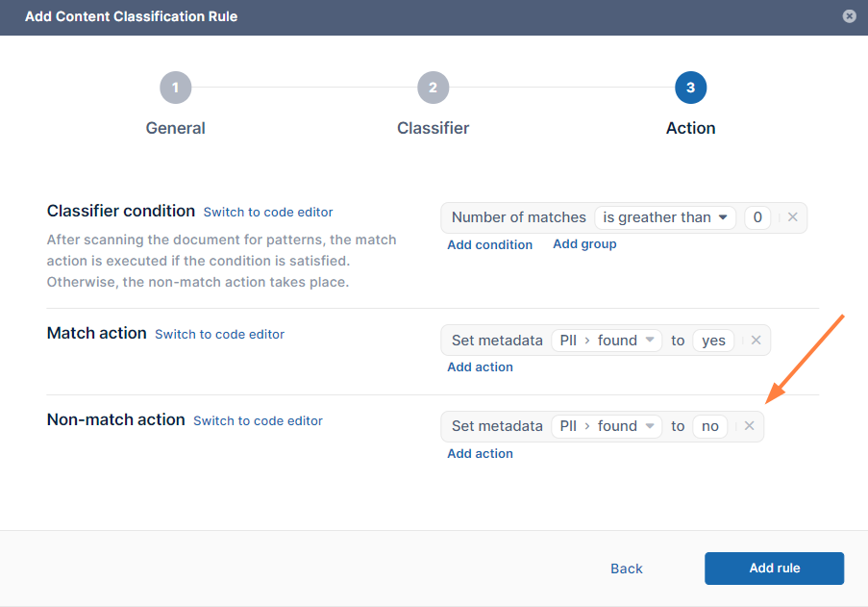Viewport: 868px width, 607px height.
Task: Expand Non-match action PII found metadata dropdown
Action: (607, 426)
